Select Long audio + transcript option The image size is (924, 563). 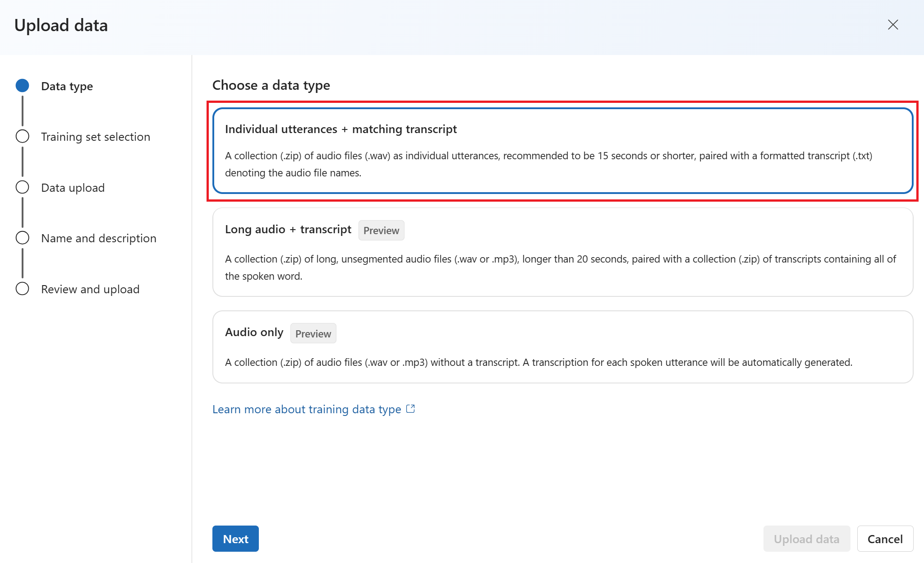tap(562, 252)
